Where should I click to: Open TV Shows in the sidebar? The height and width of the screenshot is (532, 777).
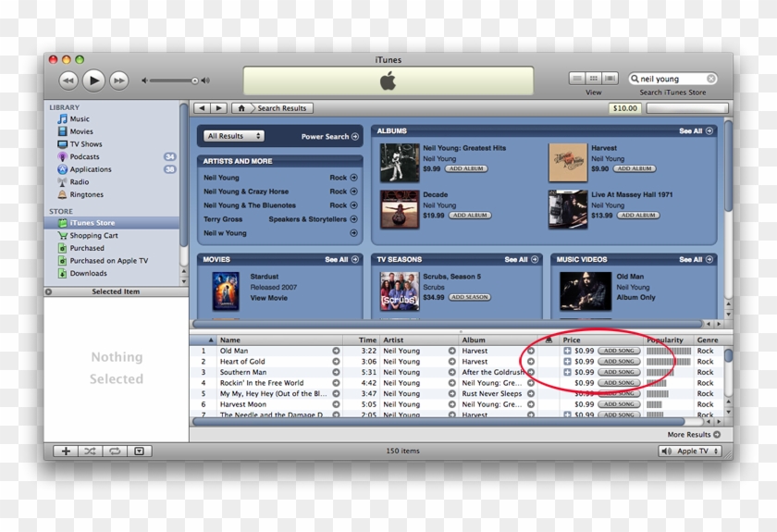pyautogui.click(x=86, y=143)
